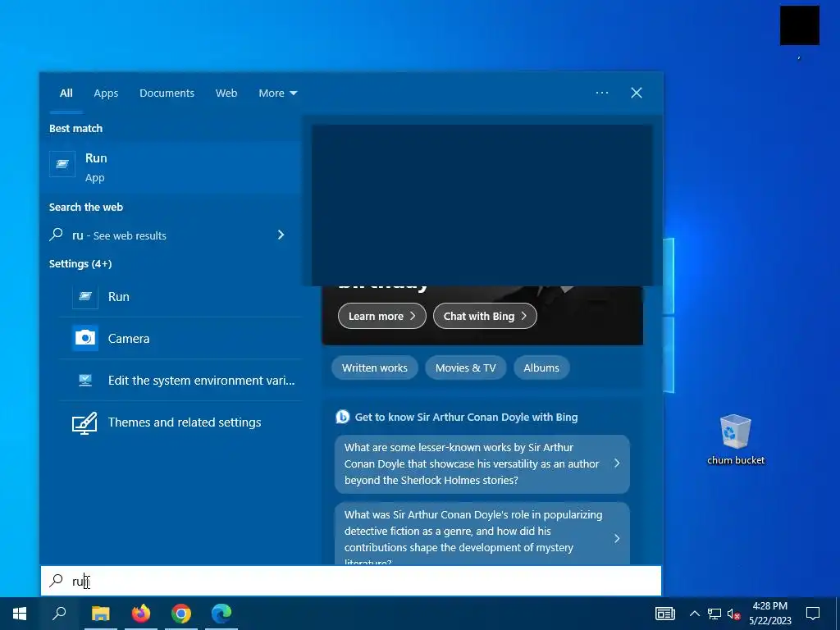This screenshot has height=630, width=840.
Task: Expand the More filter dropdown
Action: tap(277, 94)
